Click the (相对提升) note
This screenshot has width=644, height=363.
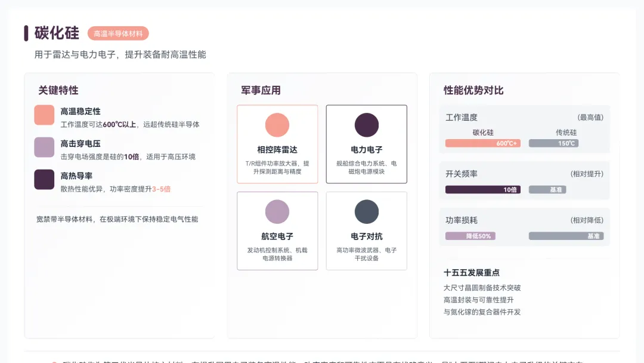(587, 174)
